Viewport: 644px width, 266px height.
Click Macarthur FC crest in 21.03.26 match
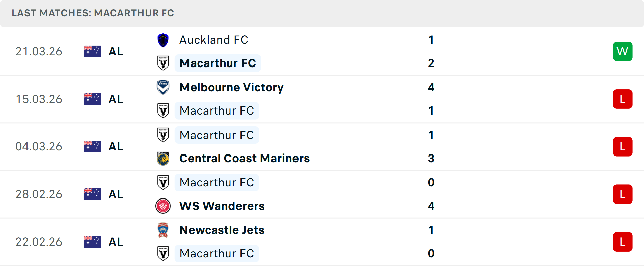[x=163, y=63]
